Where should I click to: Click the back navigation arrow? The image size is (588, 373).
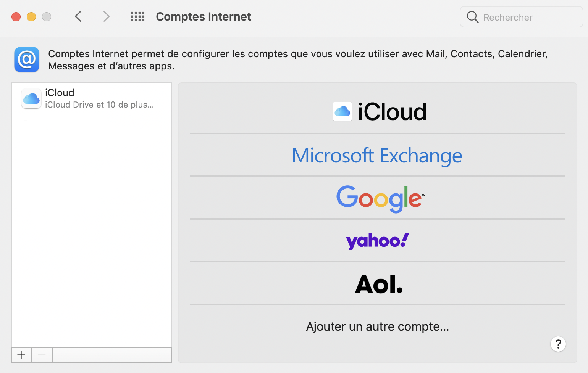coord(78,17)
